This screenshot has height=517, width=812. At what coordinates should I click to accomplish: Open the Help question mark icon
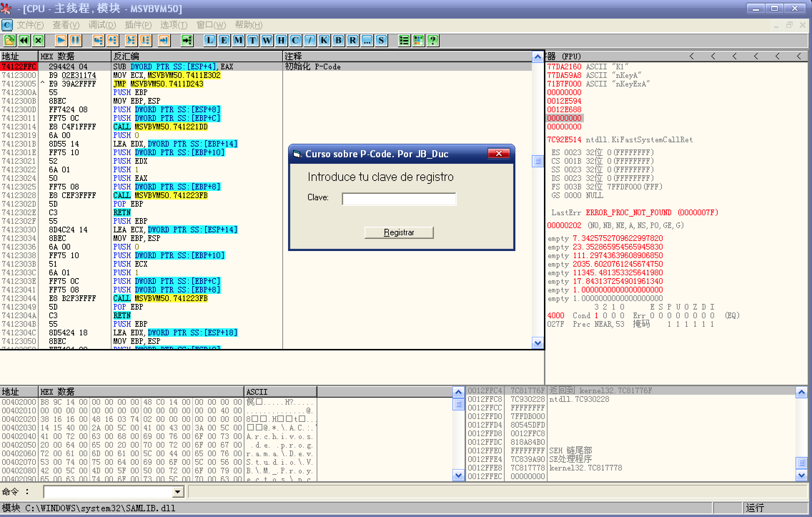pos(432,40)
